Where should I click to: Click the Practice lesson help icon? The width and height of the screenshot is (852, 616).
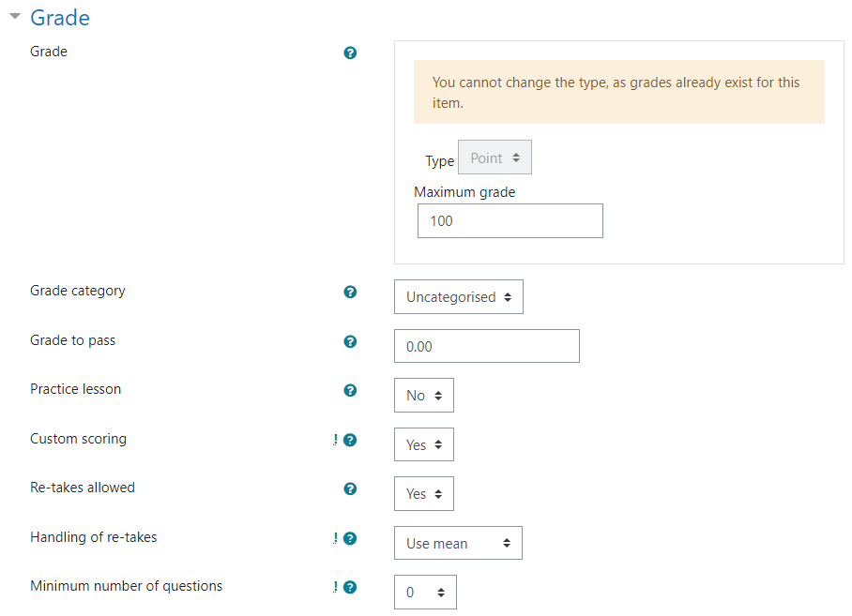coord(350,390)
